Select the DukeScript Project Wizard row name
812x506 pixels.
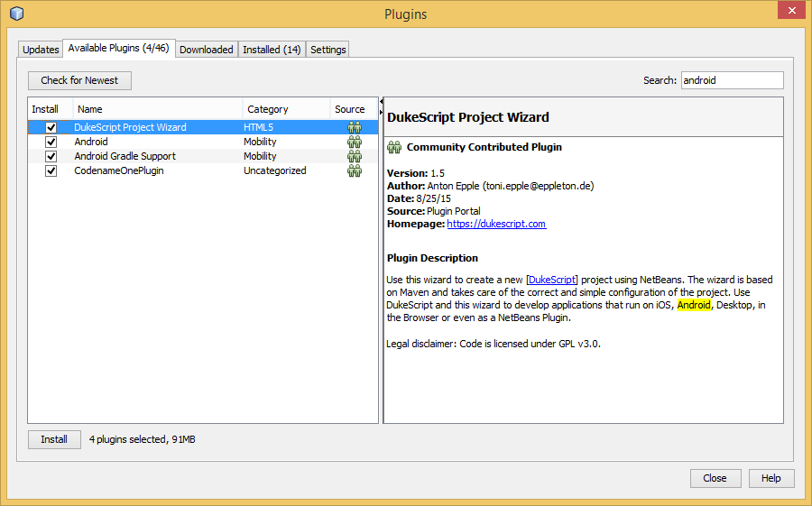(x=130, y=127)
